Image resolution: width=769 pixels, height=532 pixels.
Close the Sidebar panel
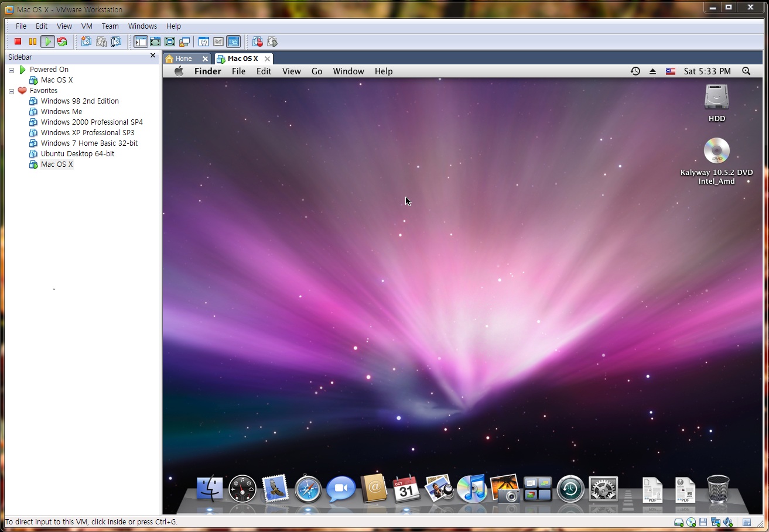(x=153, y=56)
